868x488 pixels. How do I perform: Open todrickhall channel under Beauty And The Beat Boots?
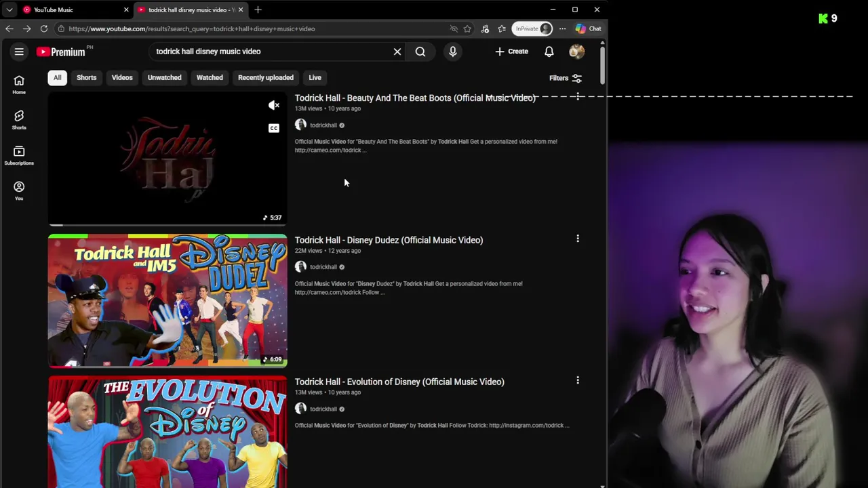tap(323, 125)
